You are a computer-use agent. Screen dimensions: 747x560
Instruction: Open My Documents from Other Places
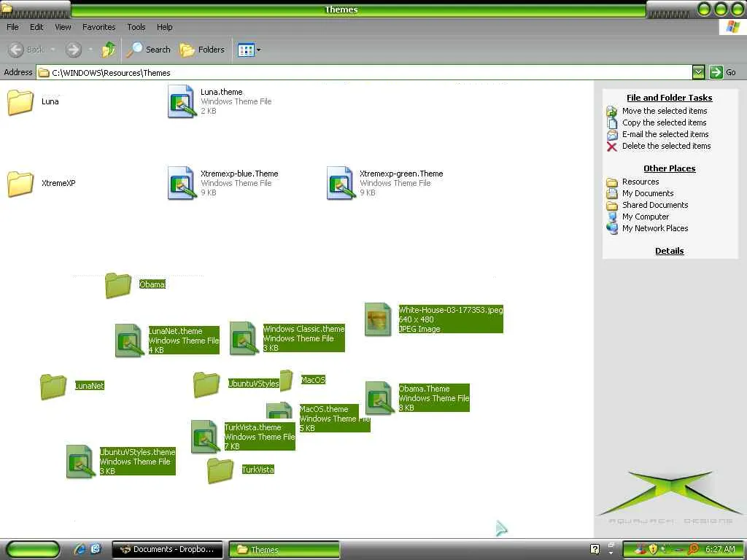coord(648,193)
